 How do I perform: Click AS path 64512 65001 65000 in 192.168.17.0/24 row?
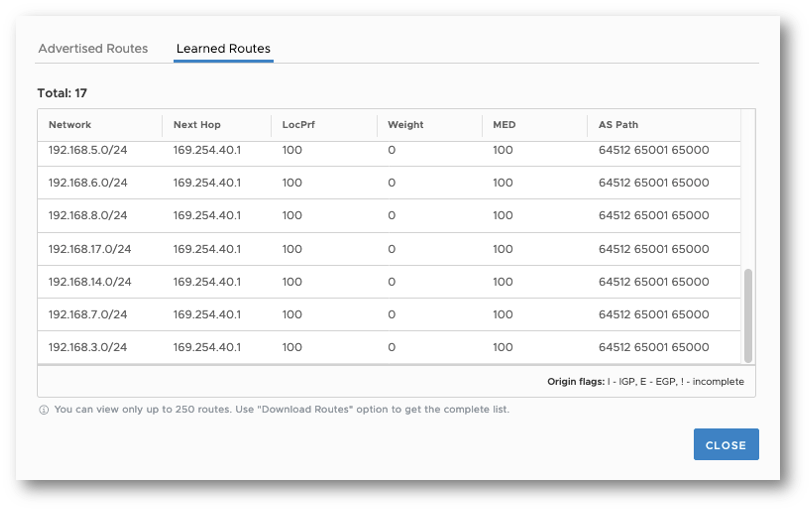coord(654,249)
